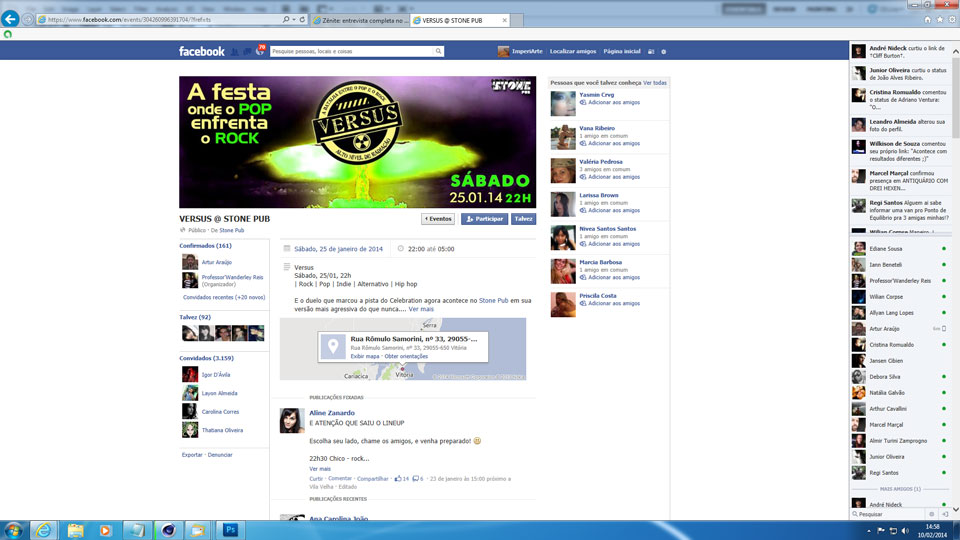Click Facebook search input field

click(351, 51)
